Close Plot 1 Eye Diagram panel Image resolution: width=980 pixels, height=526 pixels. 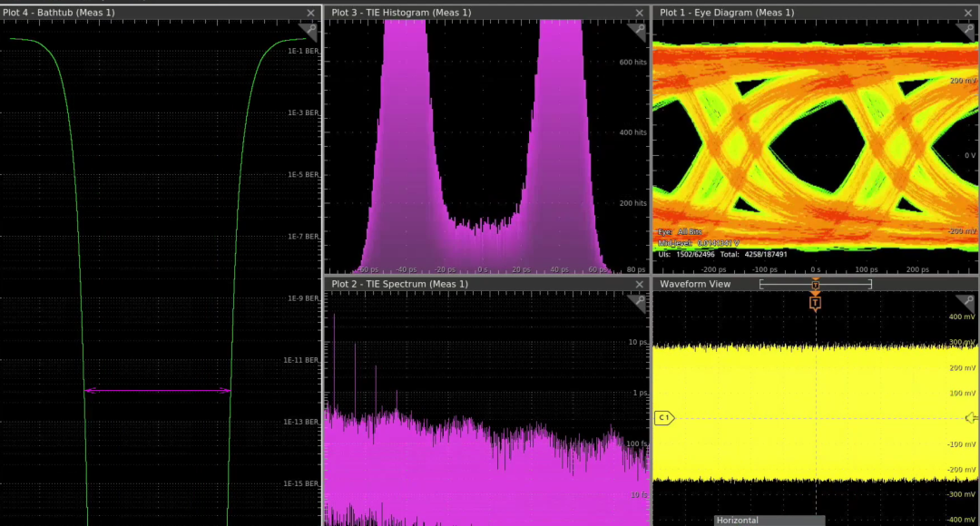tap(968, 13)
